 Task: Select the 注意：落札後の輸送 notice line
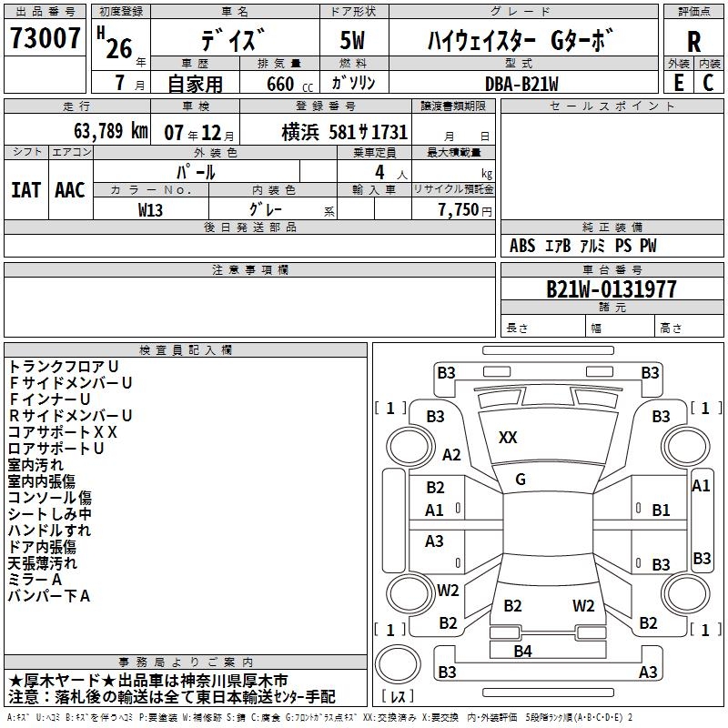(172, 697)
